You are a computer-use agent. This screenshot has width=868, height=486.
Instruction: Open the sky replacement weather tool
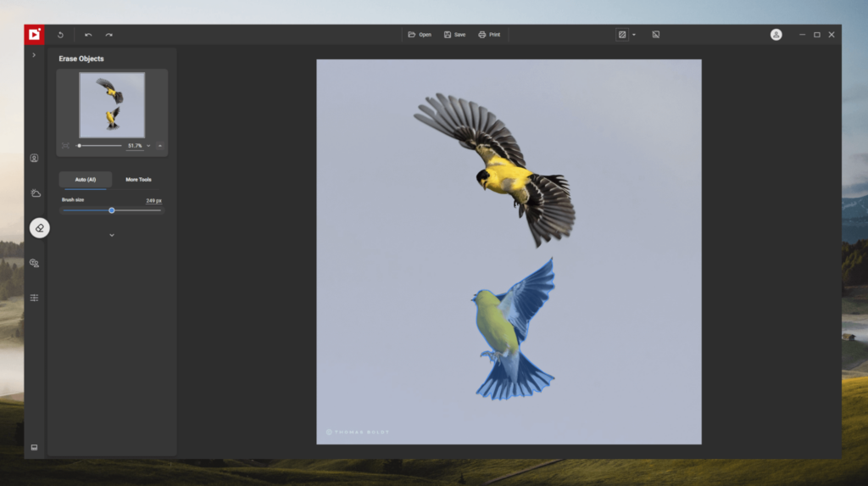coord(35,193)
